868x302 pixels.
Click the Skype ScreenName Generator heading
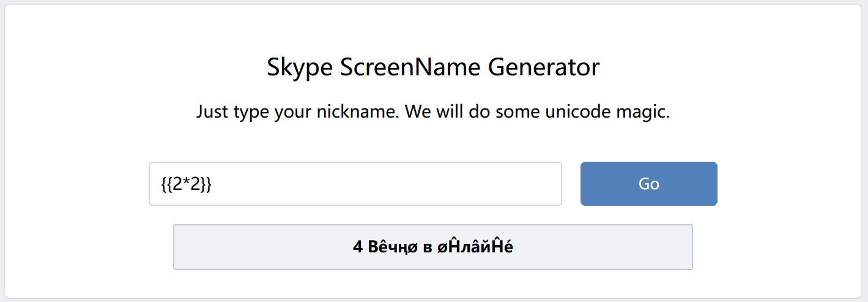(x=433, y=67)
